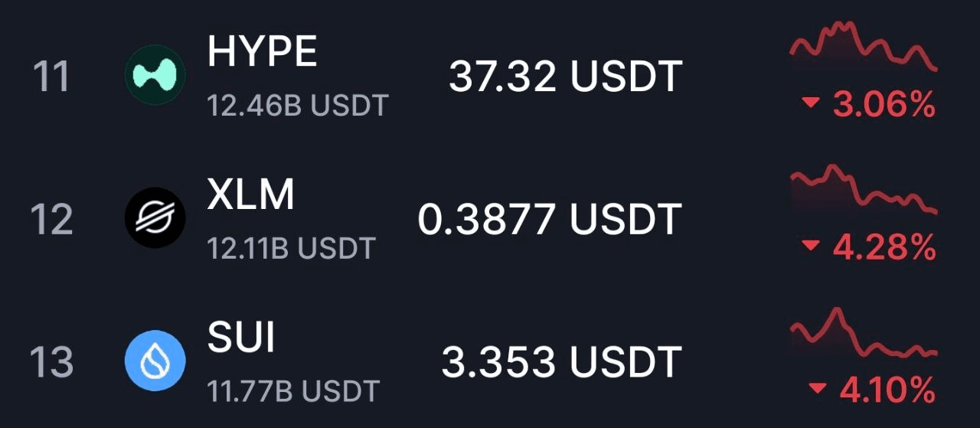Tap the 12.11B USDT market cap

(292, 248)
